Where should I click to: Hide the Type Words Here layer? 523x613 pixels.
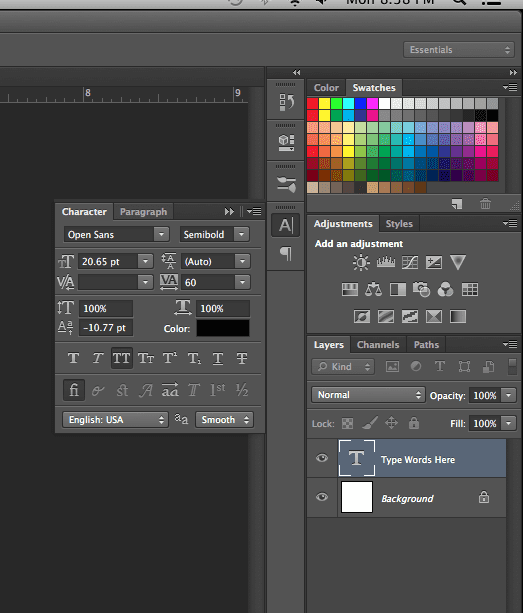pos(322,458)
